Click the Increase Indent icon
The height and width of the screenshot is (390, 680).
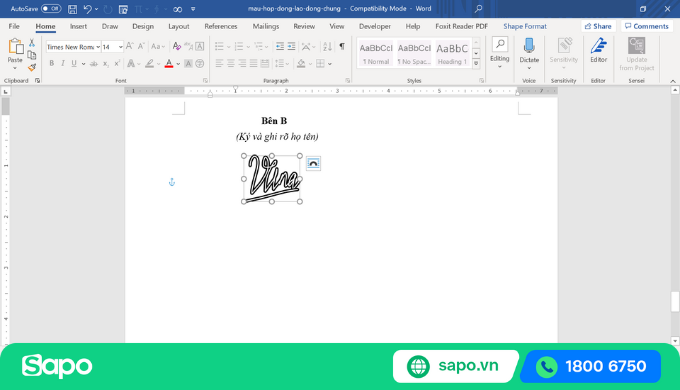[291, 46]
